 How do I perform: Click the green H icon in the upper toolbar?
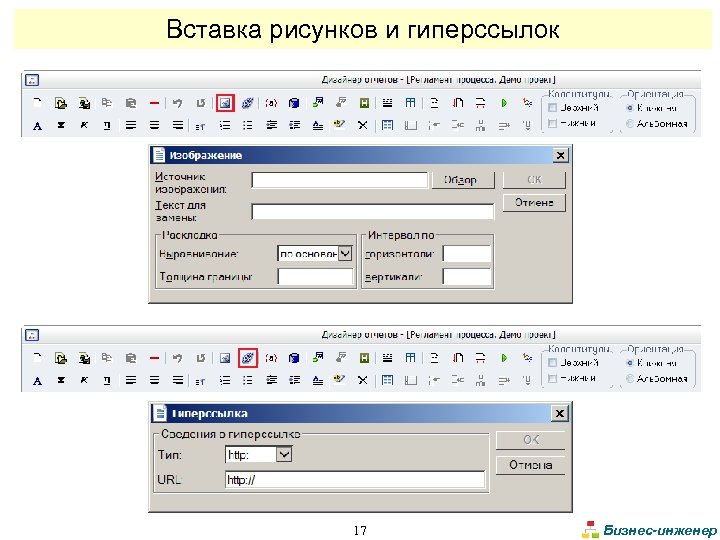pyautogui.click(x=364, y=103)
